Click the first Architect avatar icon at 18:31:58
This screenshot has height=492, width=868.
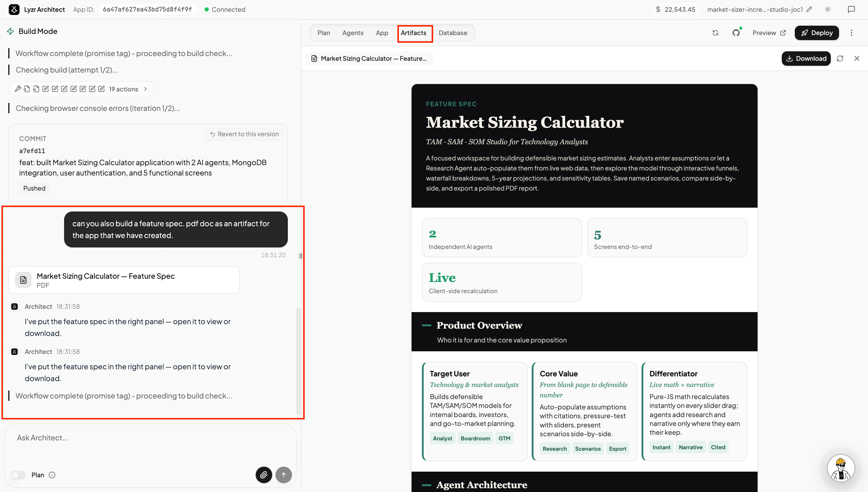[x=14, y=306]
